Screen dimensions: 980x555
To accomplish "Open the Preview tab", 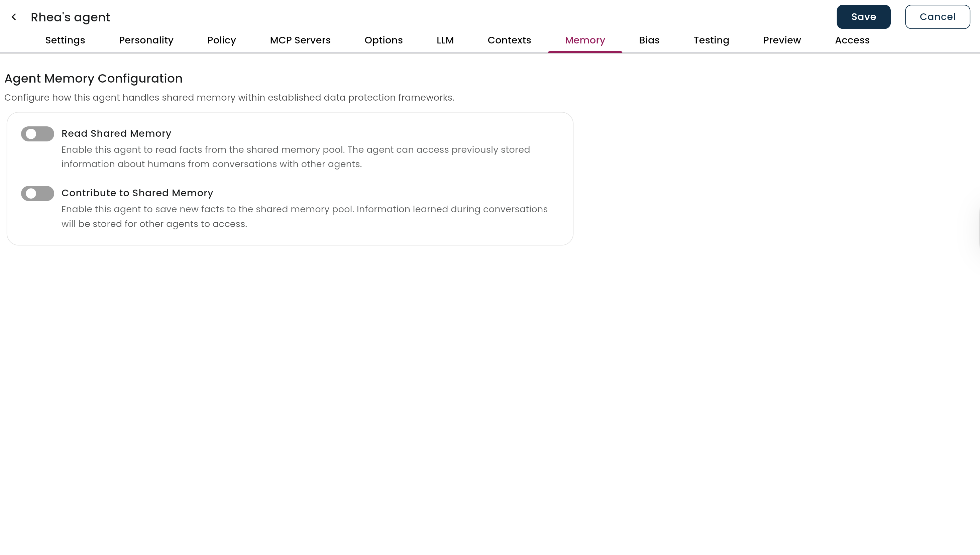I will click(782, 40).
